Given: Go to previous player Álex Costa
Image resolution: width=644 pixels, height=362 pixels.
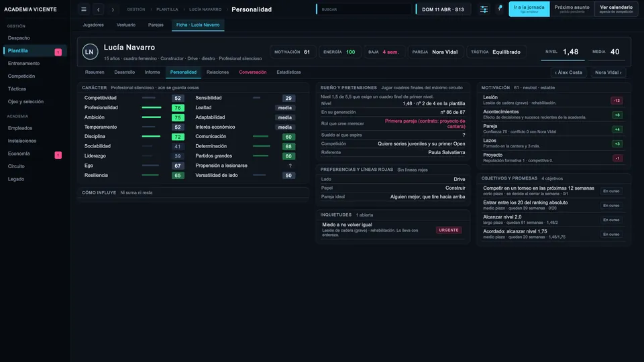Looking at the screenshot, I should pyautogui.click(x=568, y=72).
